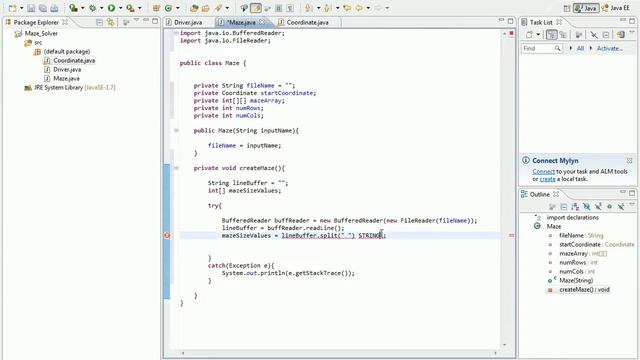Toggle Sort alphabetically in Outline view
The width and height of the screenshot is (640, 360).
point(575,207)
